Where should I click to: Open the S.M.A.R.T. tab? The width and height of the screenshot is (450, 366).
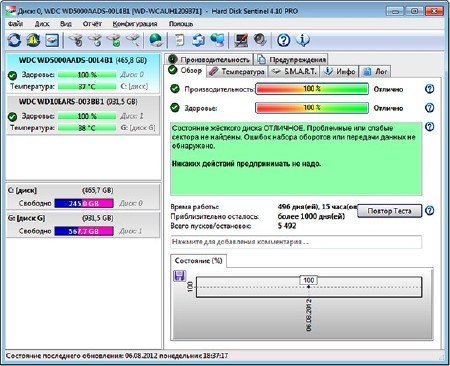coord(294,71)
